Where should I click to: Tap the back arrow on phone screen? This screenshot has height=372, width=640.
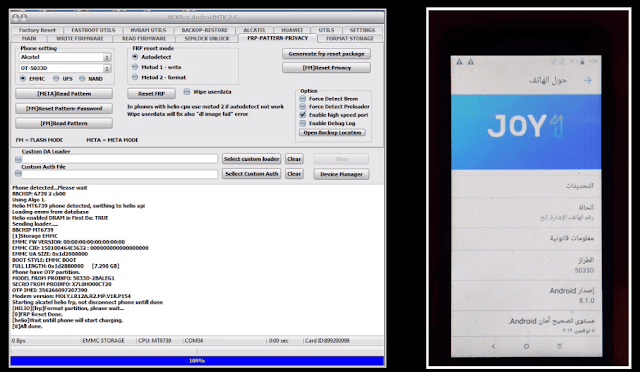click(587, 80)
